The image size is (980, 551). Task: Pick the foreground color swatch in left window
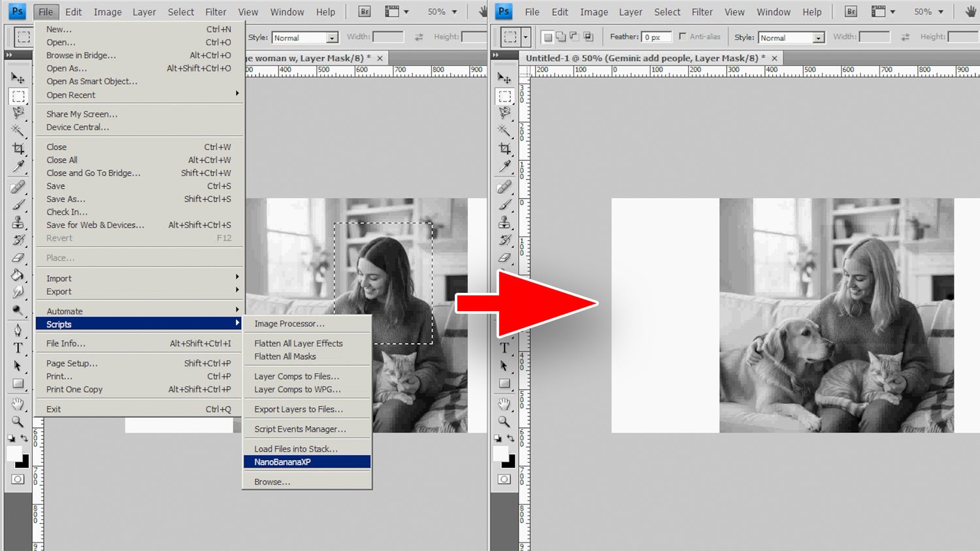pyautogui.click(x=14, y=453)
